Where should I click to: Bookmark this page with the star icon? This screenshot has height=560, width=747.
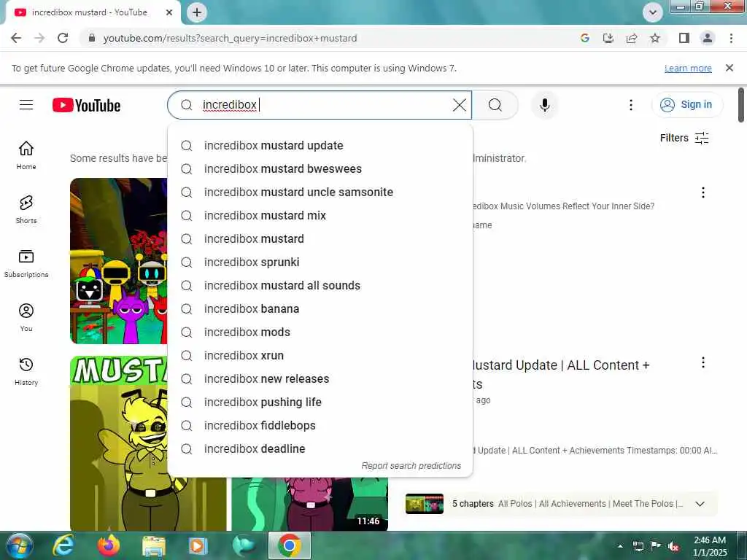tap(655, 38)
